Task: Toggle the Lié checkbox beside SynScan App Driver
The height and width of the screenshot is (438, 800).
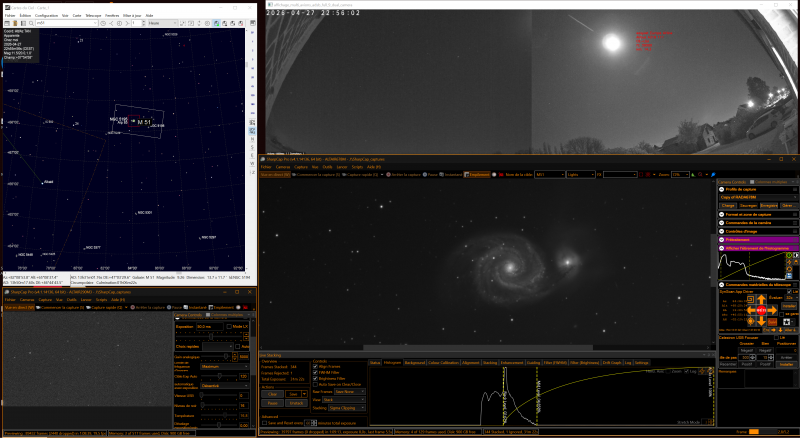Action: coord(789,291)
